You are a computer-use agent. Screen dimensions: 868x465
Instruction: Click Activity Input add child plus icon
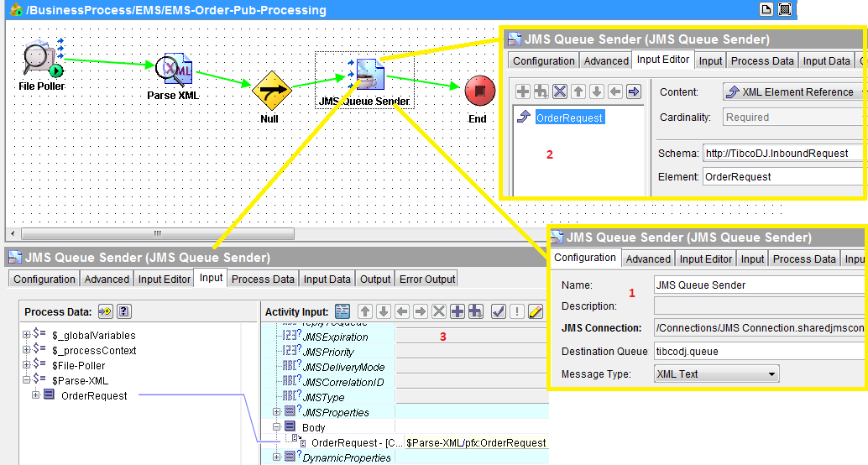[x=475, y=311]
